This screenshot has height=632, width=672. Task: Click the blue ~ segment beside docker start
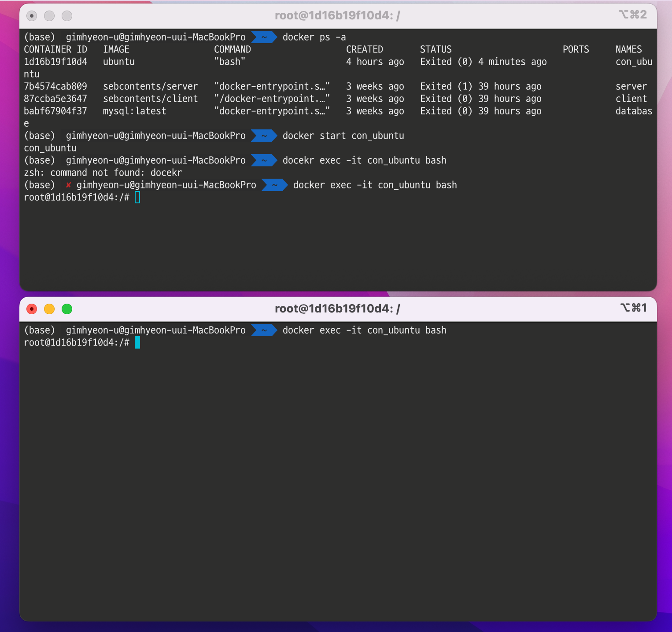click(264, 136)
